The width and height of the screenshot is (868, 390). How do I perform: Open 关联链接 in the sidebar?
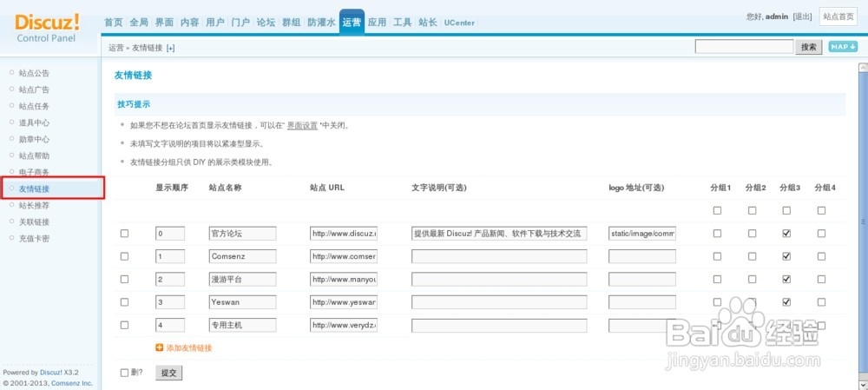pyautogui.click(x=34, y=221)
